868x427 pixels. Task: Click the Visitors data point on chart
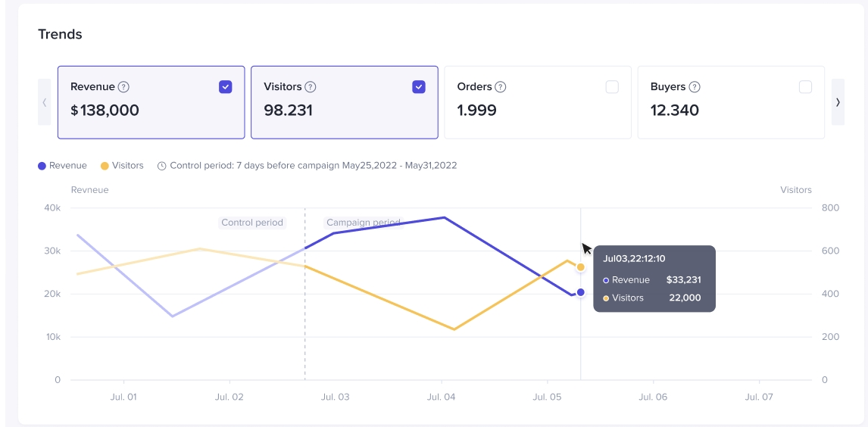(x=581, y=267)
